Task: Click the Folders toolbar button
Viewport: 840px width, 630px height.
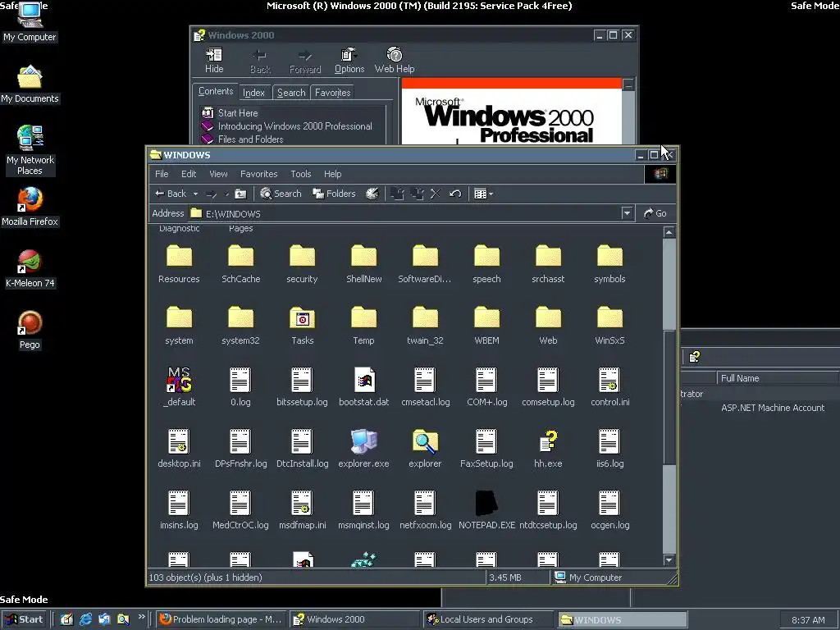Action: [335, 194]
